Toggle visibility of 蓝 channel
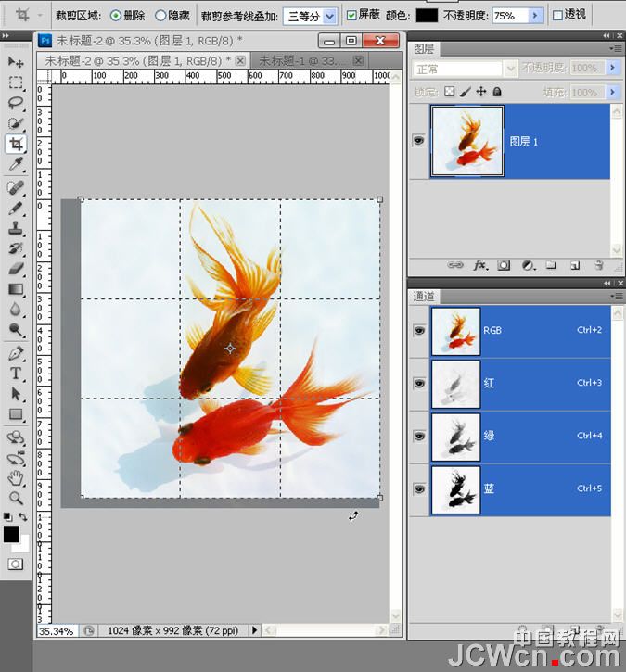626x672 pixels. (419, 489)
